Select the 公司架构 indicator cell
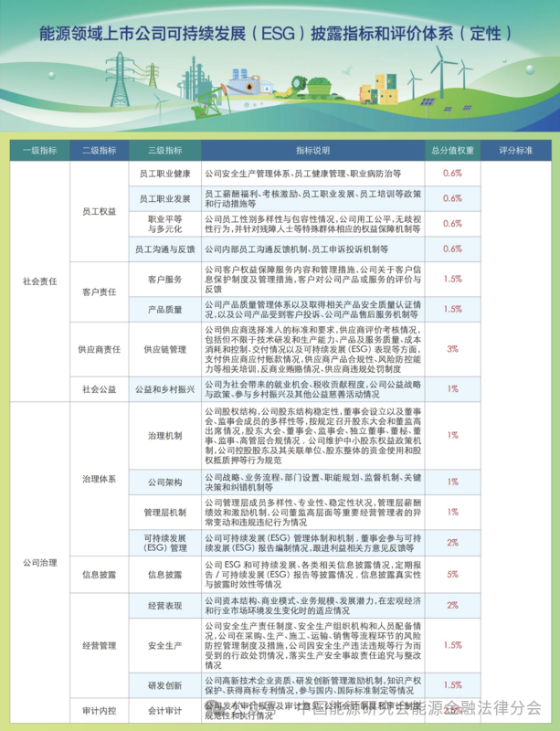 pyautogui.click(x=165, y=482)
